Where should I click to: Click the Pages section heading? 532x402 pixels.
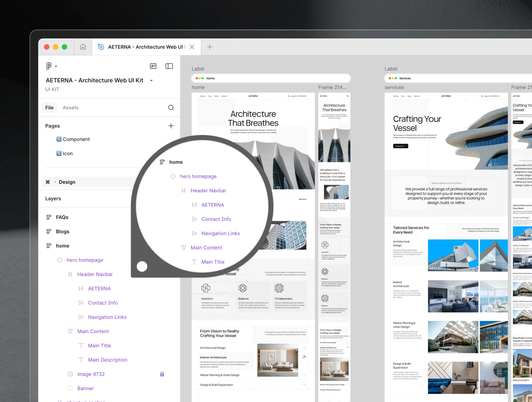tap(53, 126)
